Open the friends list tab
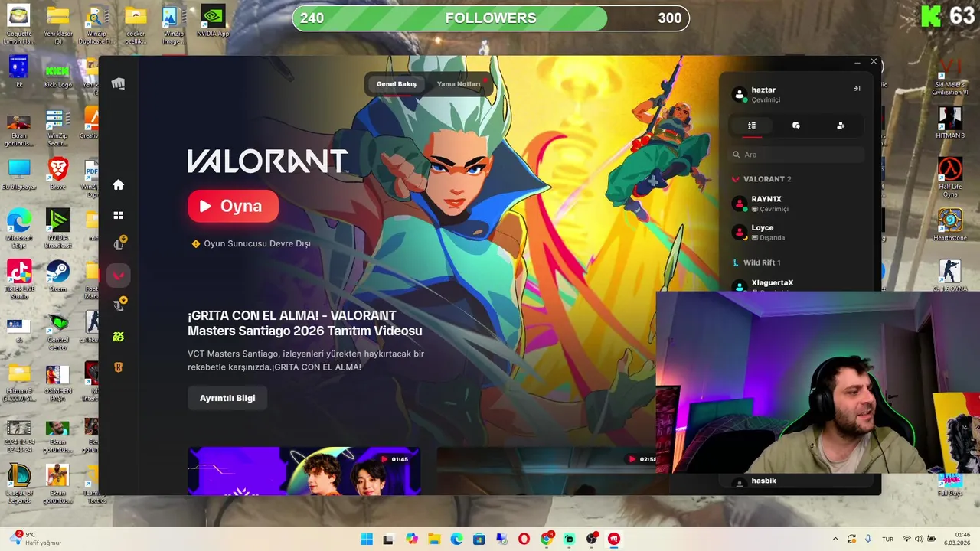980x551 pixels. tap(752, 126)
